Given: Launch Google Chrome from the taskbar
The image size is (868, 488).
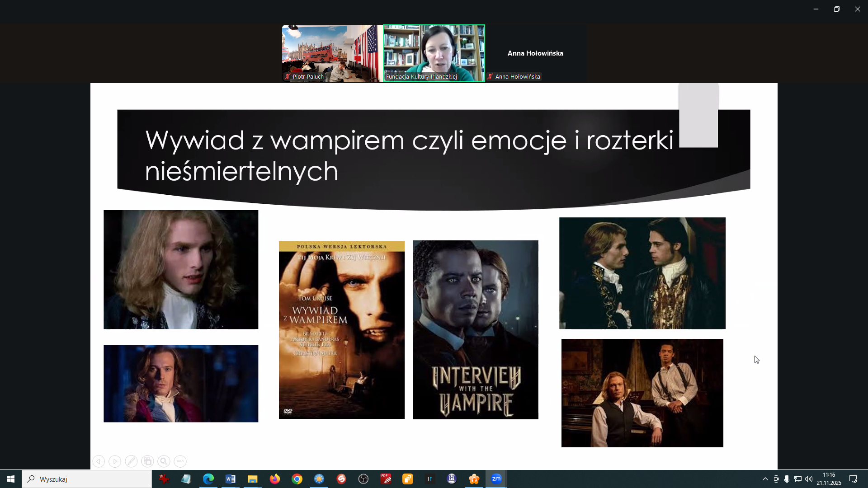Looking at the screenshot, I should [297, 479].
